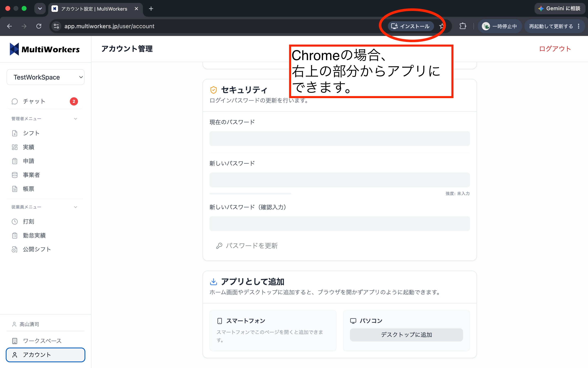Click the MultiWorkers logo
This screenshot has width=588, height=368.
click(x=45, y=49)
